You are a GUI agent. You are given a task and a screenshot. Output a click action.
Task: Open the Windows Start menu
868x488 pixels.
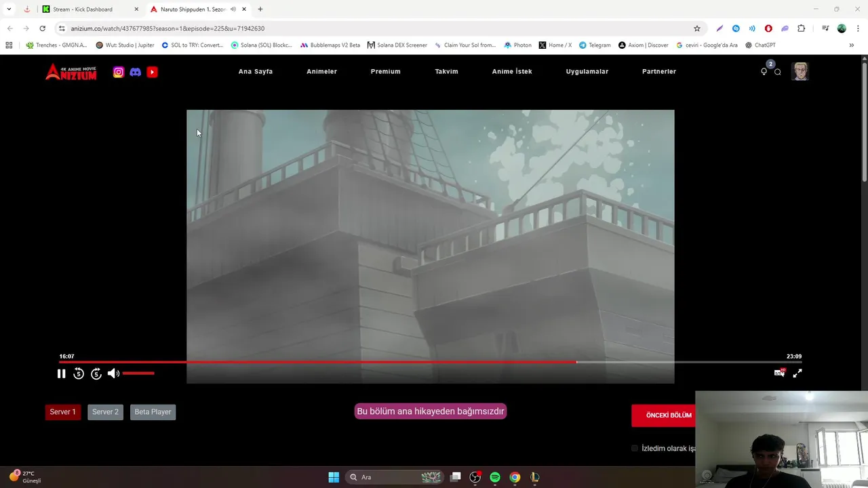coord(334,477)
